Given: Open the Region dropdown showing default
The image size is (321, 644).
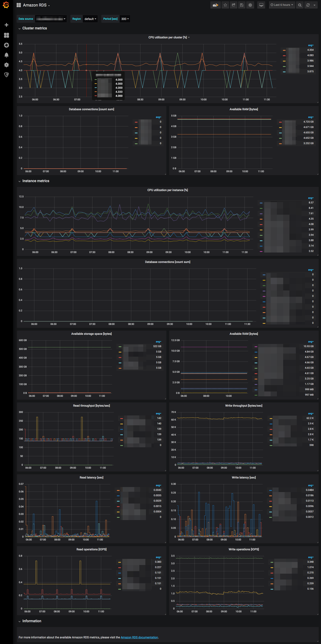Looking at the screenshot, I should (x=90, y=19).
